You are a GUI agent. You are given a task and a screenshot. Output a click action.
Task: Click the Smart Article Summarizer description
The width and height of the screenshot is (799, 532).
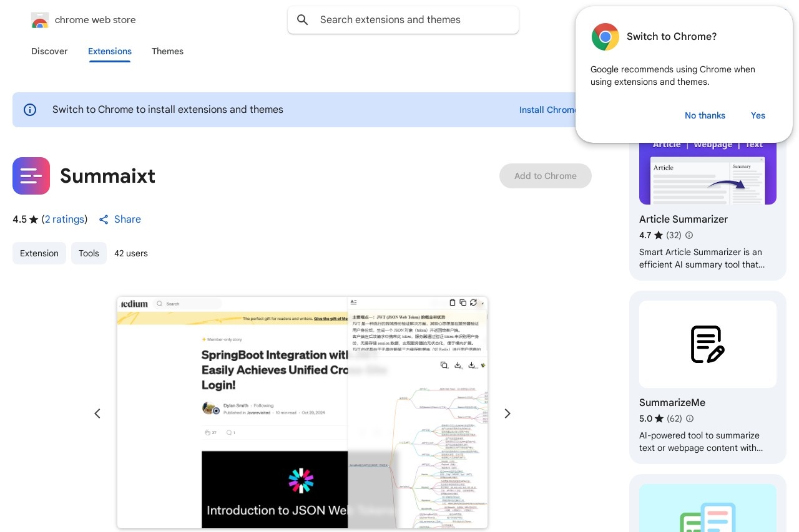point(702,258)
